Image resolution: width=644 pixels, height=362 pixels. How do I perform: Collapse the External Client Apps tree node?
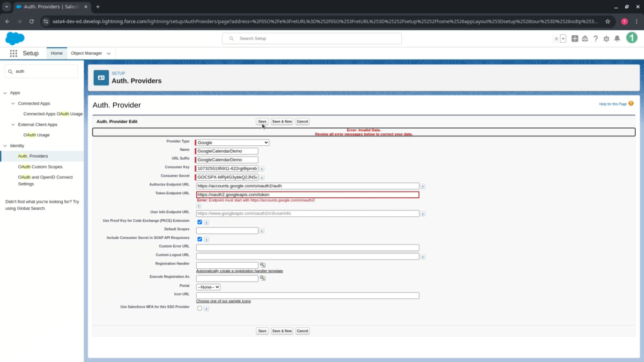pyautogui.click(x=13, y=125)
